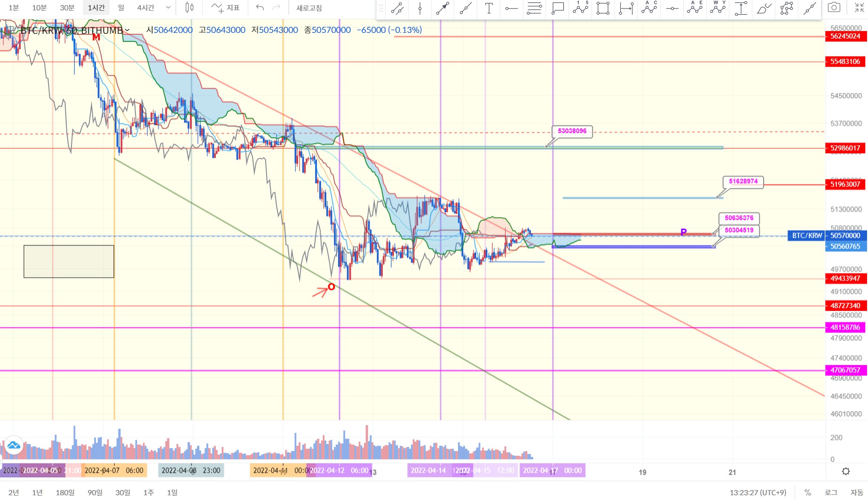
Task: Redo the chart action
Action: tap(277, 8)
